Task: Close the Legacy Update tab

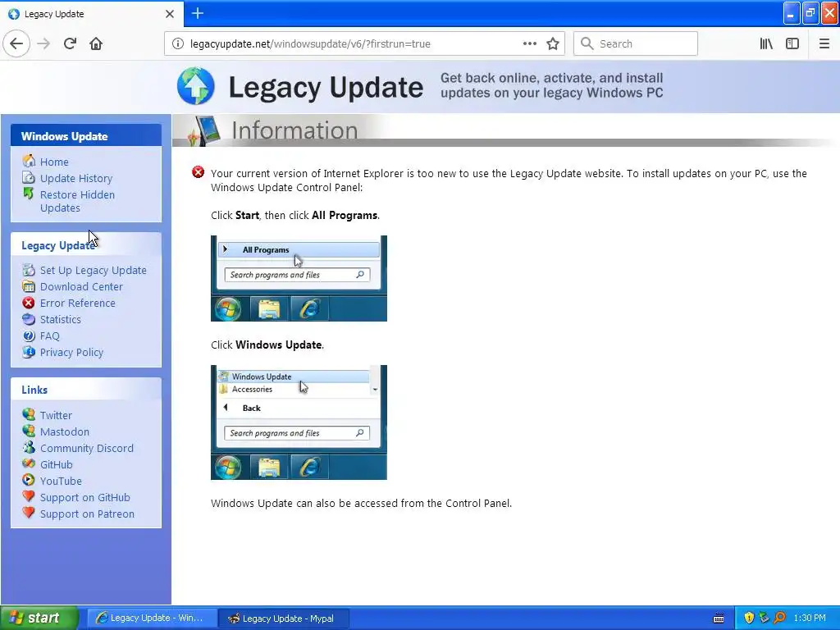Action: 170,14
